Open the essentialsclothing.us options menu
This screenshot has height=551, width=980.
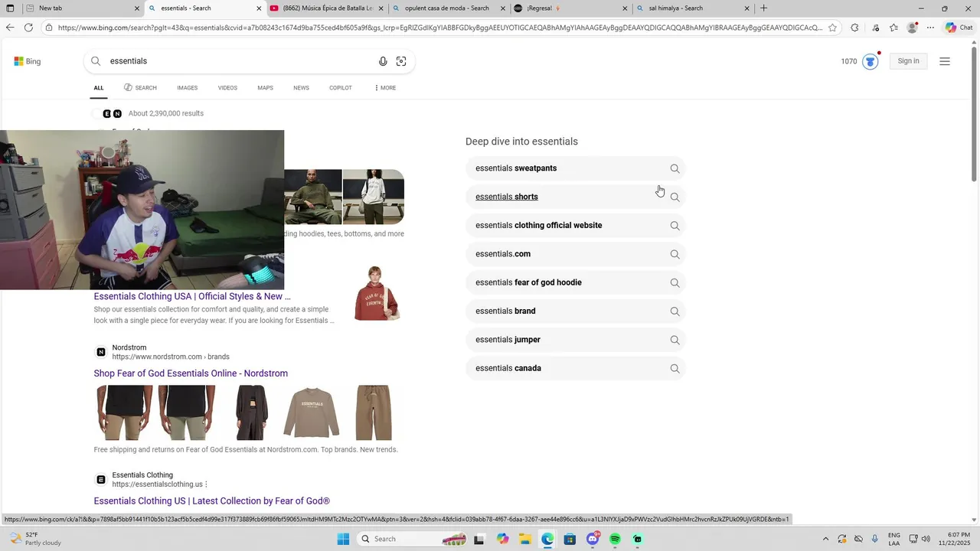coord(207,484)
